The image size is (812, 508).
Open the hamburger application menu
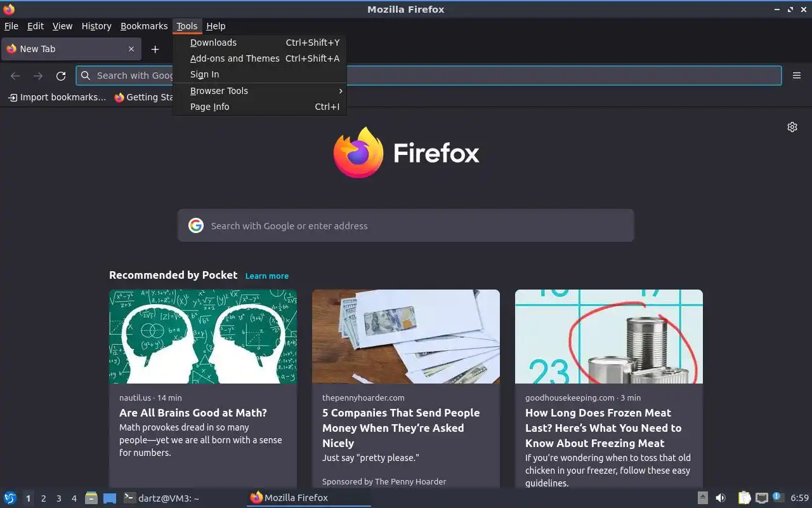[797, 76]
